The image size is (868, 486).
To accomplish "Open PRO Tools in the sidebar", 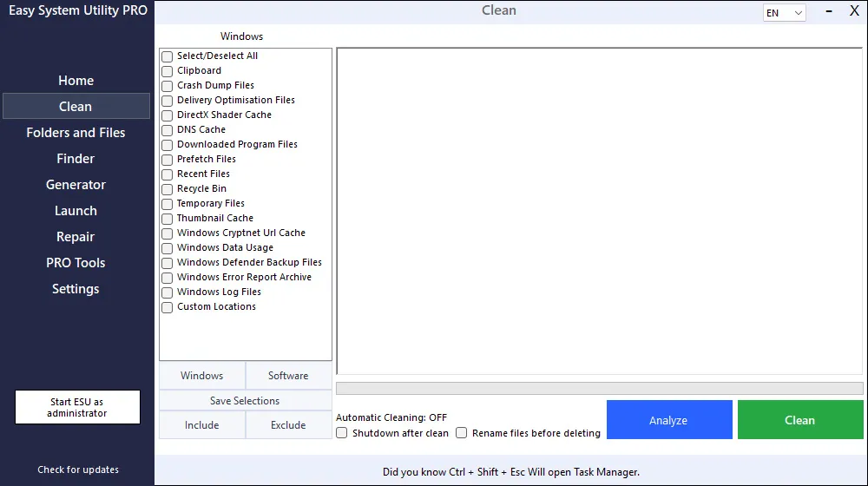I will coord(76,262).
